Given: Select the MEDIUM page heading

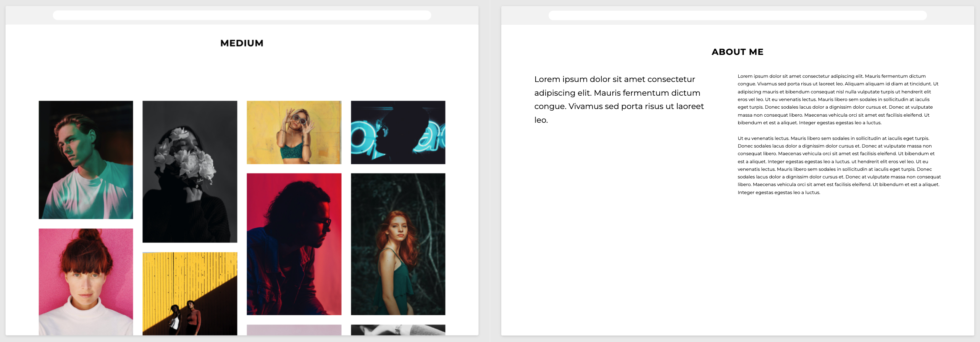Looking at the screenshot, I should tap(242, 43).
